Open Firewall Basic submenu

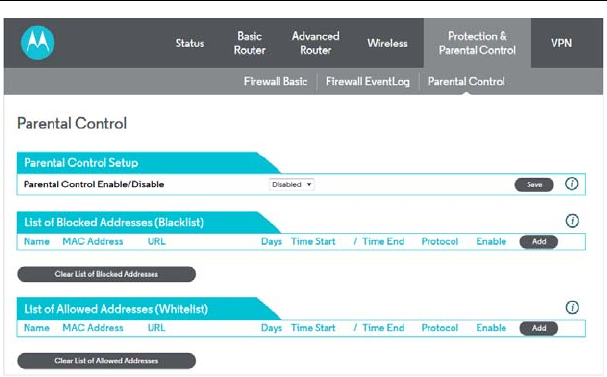point(275,81)
